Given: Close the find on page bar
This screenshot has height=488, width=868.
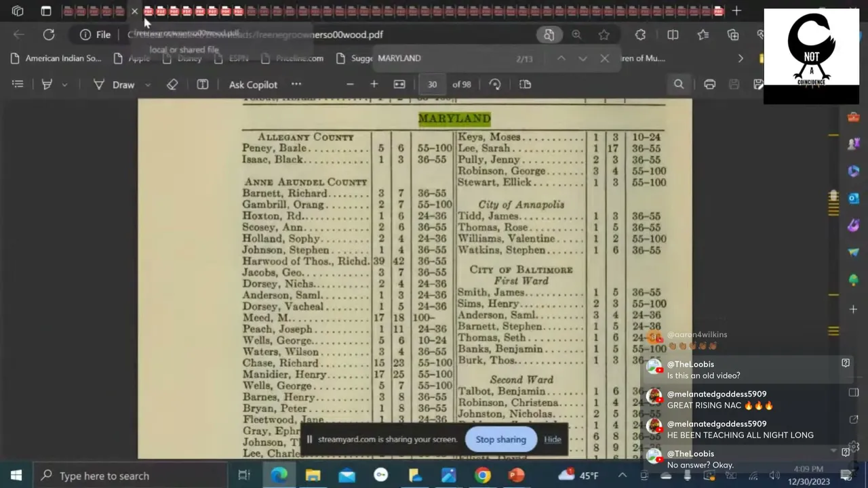Looking at the screenshot, I should click(x=604, y=58).
